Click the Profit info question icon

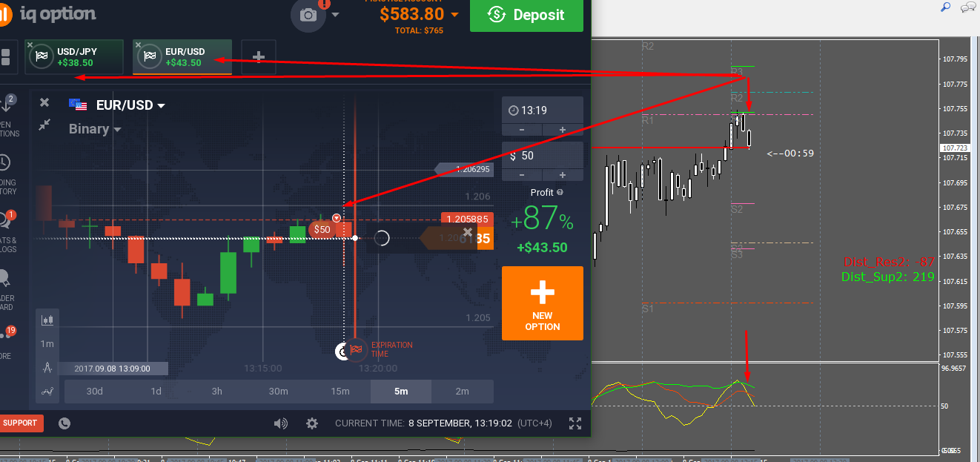(560, 192)
